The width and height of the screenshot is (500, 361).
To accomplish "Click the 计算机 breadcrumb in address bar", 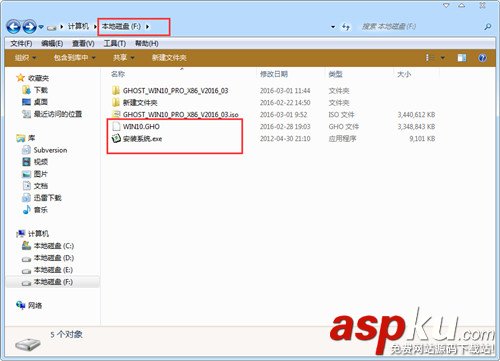I will point(78,26).
